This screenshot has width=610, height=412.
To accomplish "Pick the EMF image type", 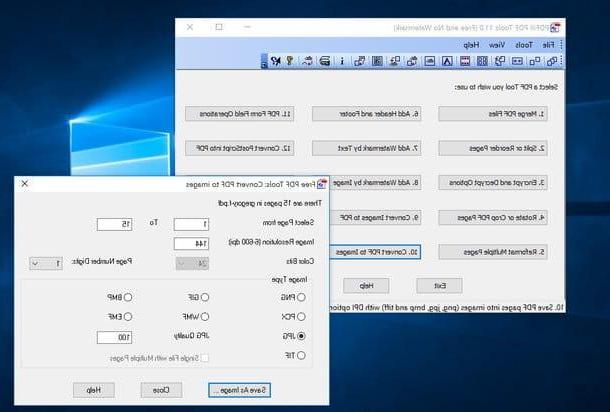I will click(128, 317).
